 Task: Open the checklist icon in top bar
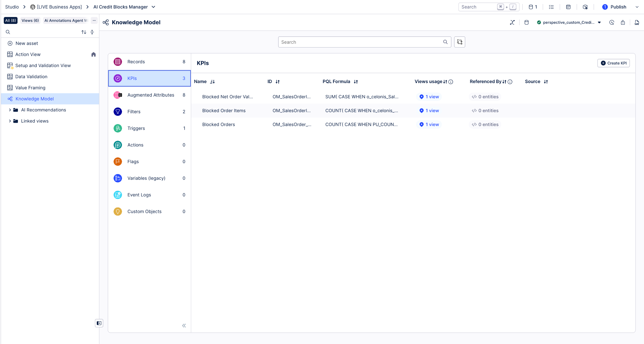[551, 7]
